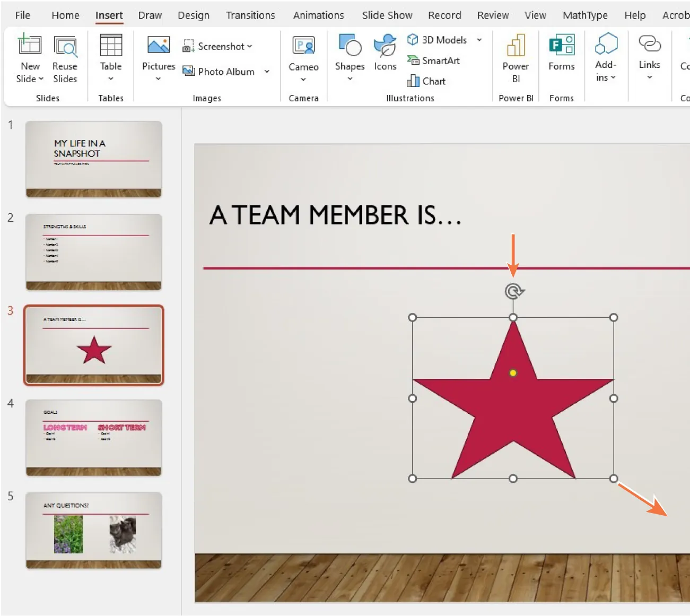Expand the Photo Album dropdown
The height and width of the screenshot is (616, 690).
point(266,72)
